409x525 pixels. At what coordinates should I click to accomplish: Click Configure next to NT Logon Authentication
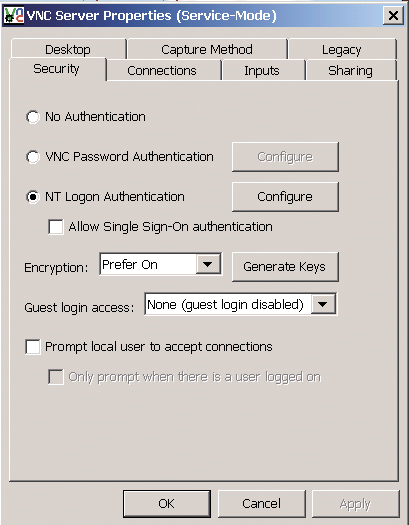click(x=285, y=197)
